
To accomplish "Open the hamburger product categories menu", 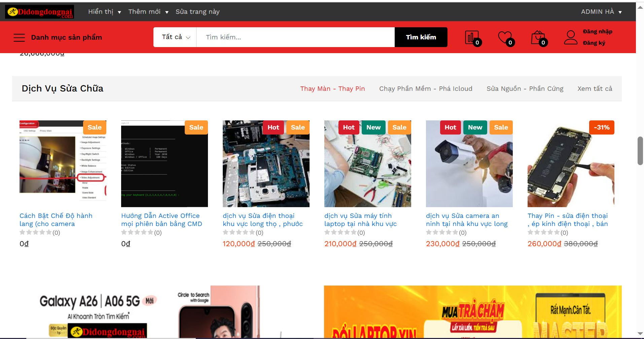I will pyautogui.click(x=19, y=37).
